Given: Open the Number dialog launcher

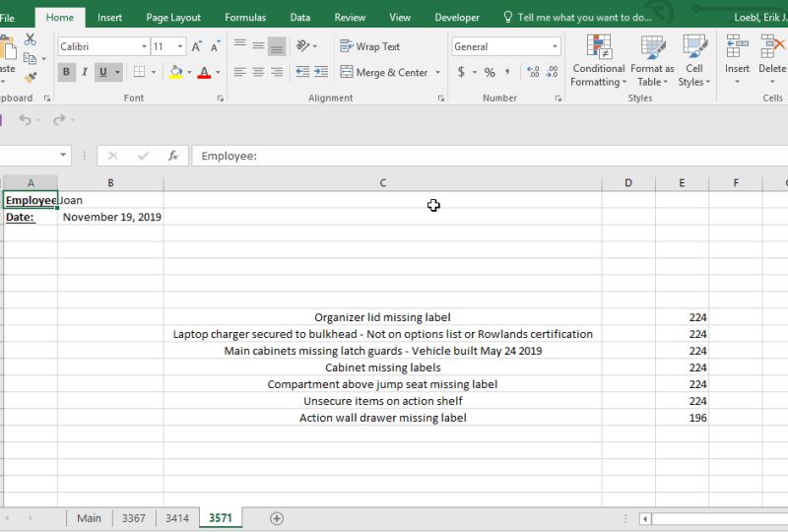Looking at the screenshot, I should pos(558,99).
